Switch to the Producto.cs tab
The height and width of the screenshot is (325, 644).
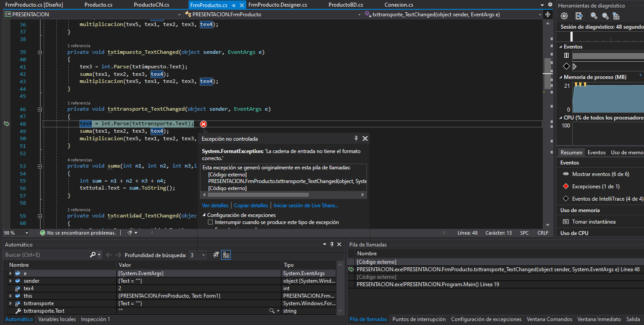[98, 5]
